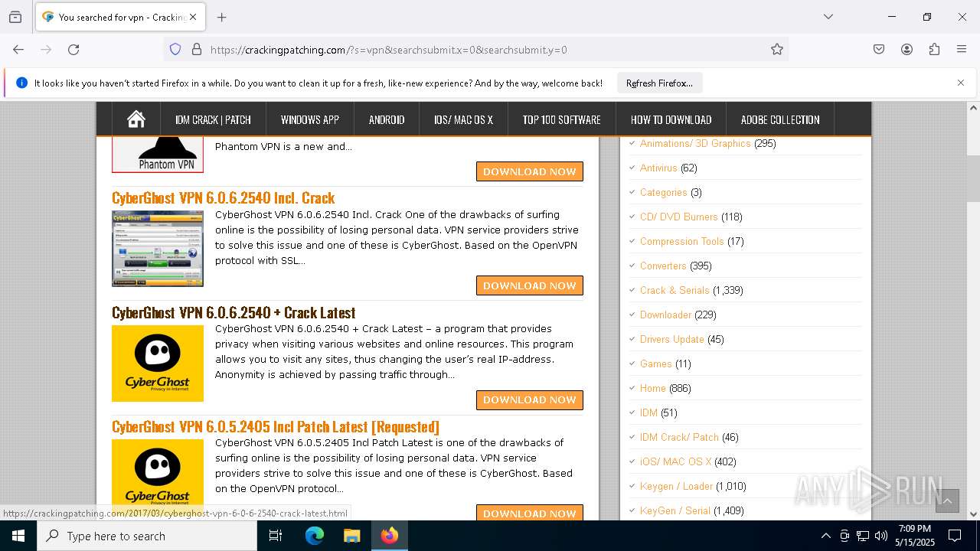This screenshot has width=980, height=551.
Task: Open Windows Start menu
Action: tap(18, 536)
